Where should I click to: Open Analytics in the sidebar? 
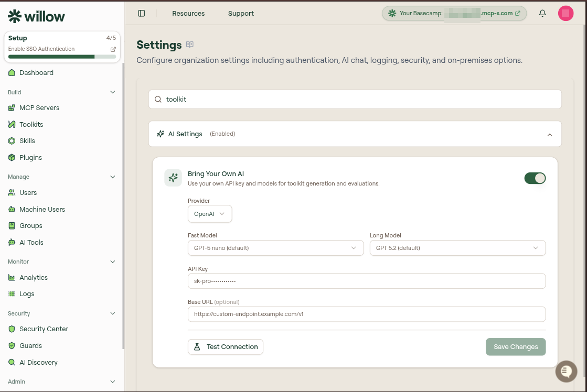pyautogui.click(x=34, y=278)
